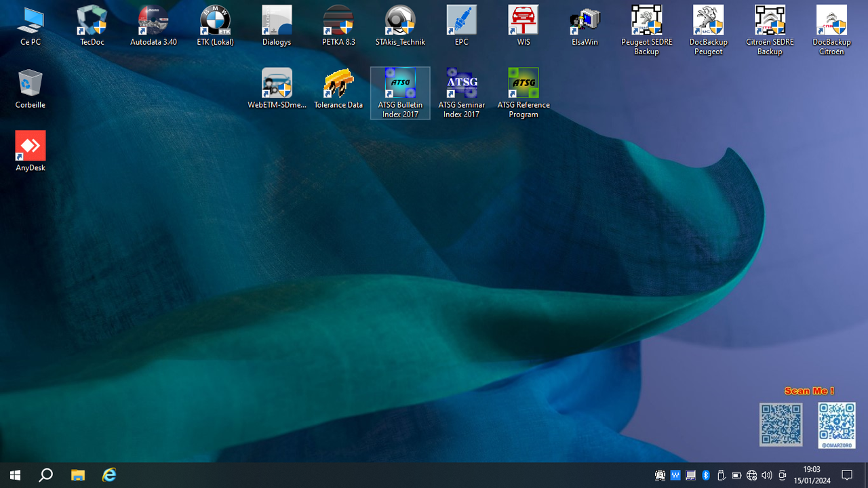Select the Corbeille recycle bin
This screenshot has width=868, height=488.
click(31, 89)
